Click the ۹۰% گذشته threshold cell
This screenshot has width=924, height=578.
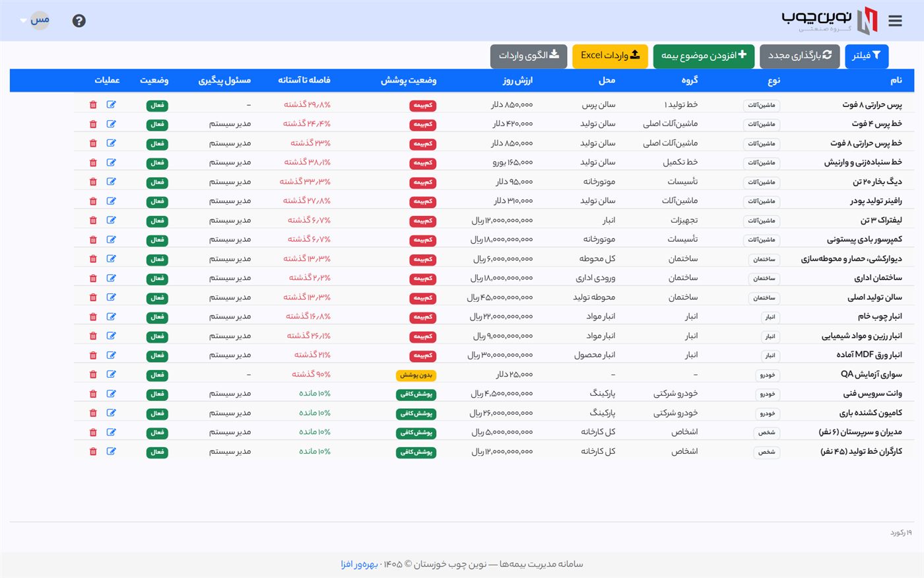pyautogui.click(x=311, y=375)
